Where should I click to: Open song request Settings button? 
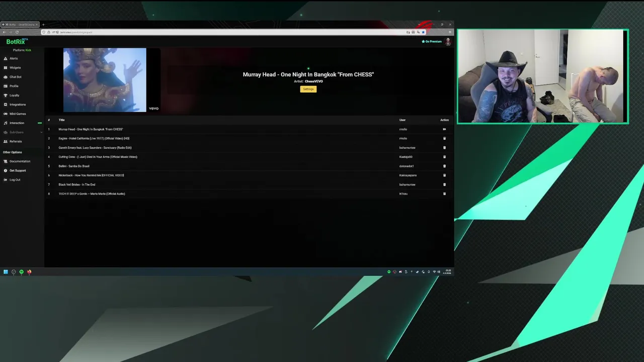coord(308,89)
